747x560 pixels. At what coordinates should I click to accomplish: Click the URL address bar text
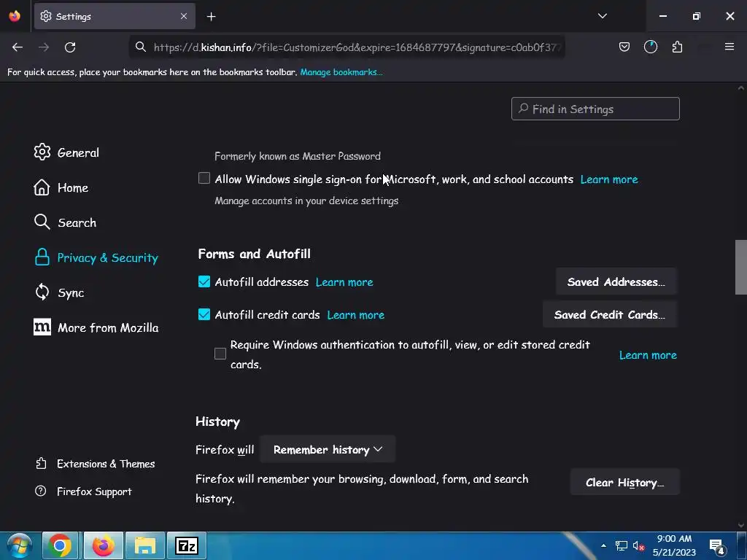click(x=357, y=47)
